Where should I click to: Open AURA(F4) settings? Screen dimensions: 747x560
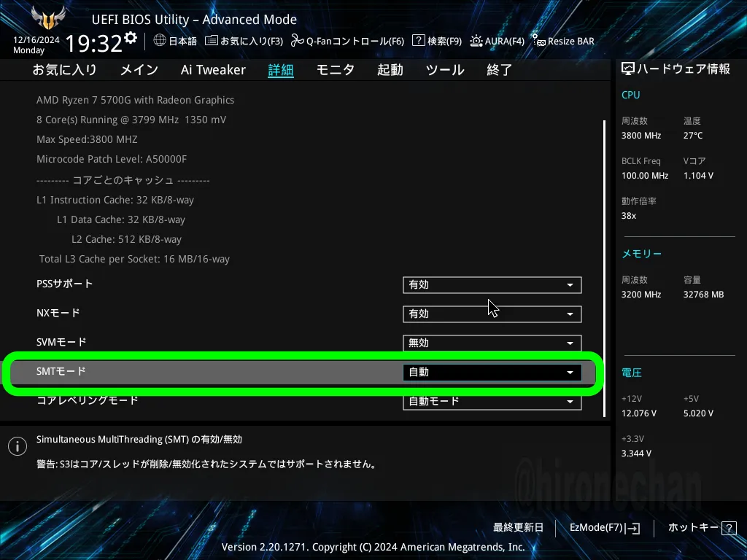(x=498, y=41)
